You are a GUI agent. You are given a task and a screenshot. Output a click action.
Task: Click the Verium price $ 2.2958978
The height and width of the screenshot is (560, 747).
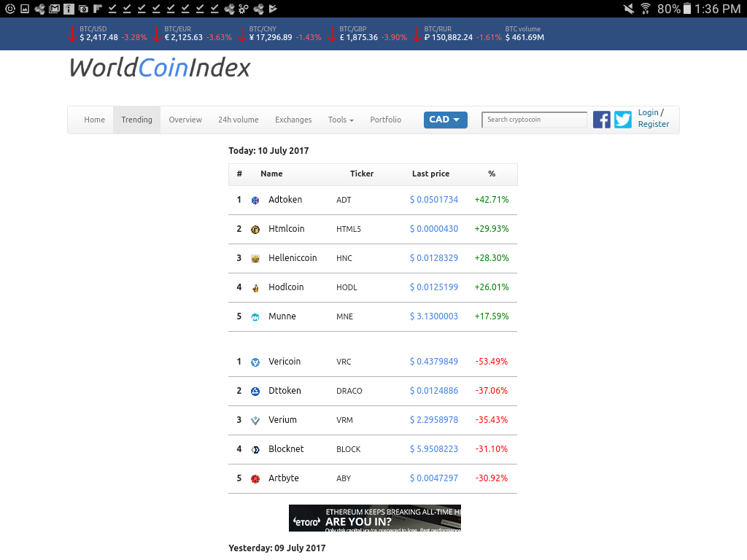pyautogui.click(x=434, y=420)
